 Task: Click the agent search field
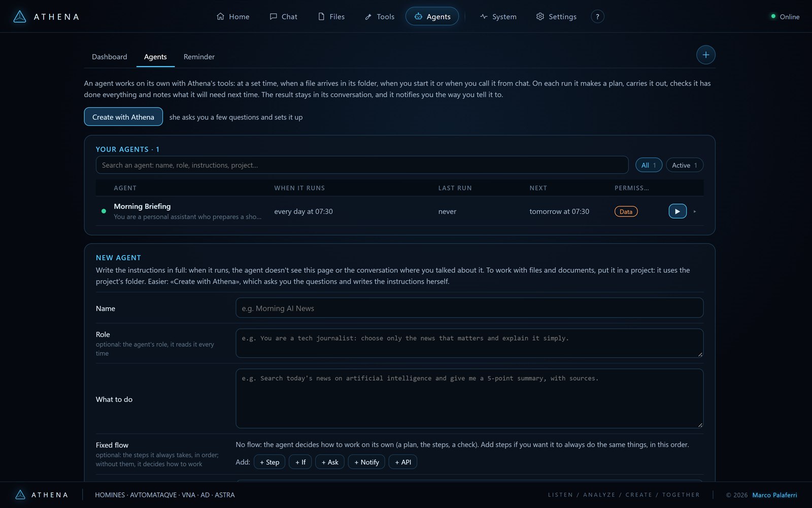click(x=362, y=165)
